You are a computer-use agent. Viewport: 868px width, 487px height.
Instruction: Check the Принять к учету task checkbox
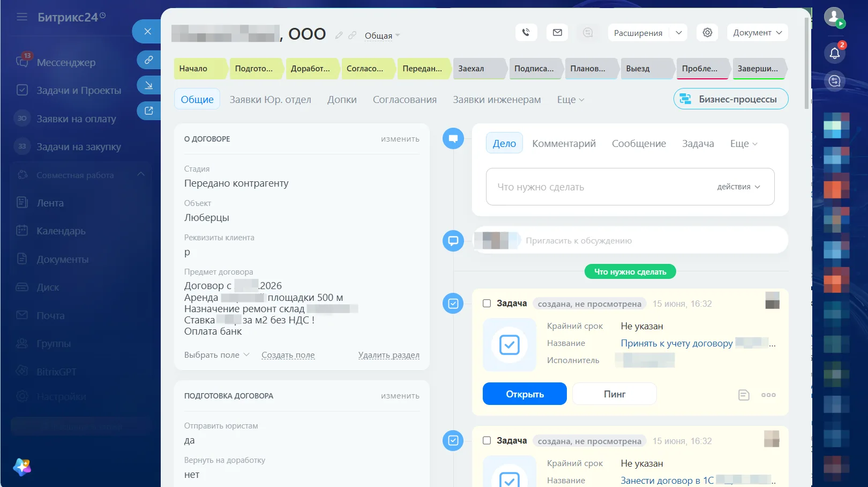tap(487, 304)
